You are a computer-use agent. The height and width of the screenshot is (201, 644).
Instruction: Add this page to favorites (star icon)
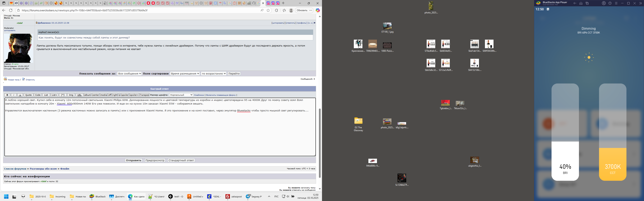[268, 10]
